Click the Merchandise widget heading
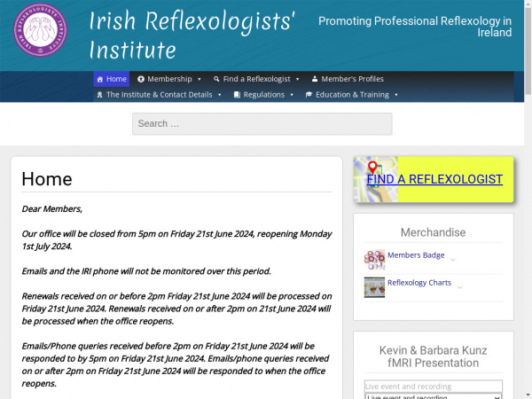The width and height of the screenshot is (532, 399). [434, 232]
